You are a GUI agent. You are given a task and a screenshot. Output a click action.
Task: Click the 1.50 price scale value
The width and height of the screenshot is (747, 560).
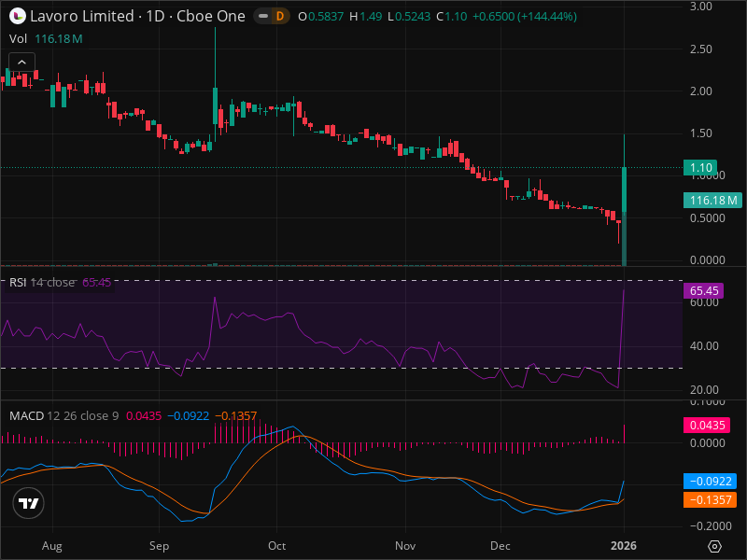[701, 133]
